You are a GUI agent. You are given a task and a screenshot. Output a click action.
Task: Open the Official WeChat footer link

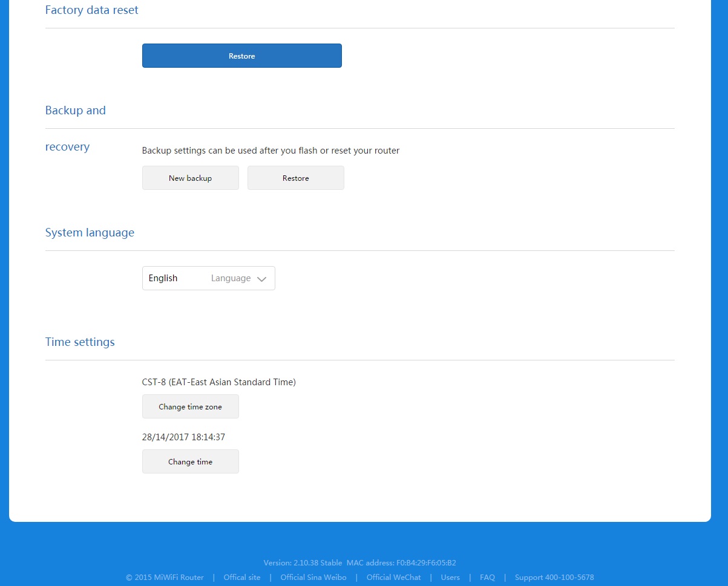[393, 578]
